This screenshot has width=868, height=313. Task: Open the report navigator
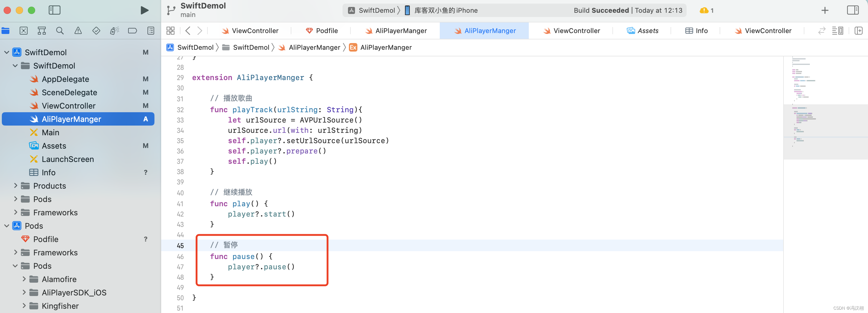pyautogui.click(x=151, y=31)
